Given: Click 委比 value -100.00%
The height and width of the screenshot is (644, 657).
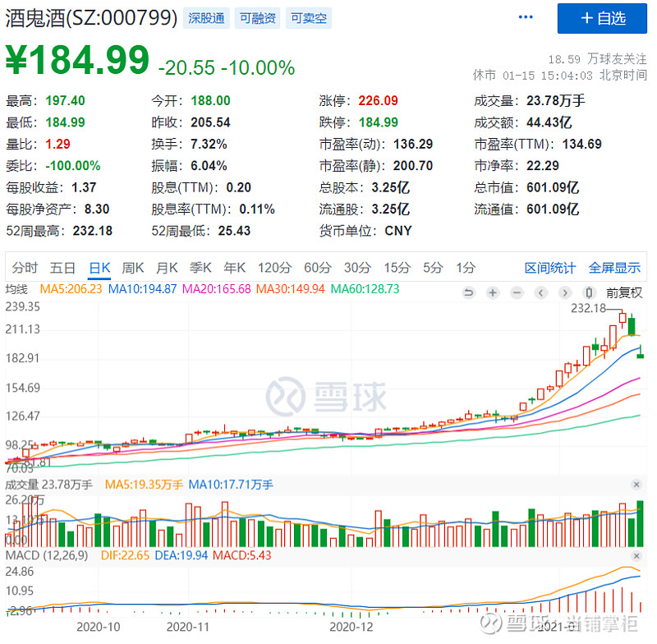Looking at the screenshot, I should (x=73, y=166).
